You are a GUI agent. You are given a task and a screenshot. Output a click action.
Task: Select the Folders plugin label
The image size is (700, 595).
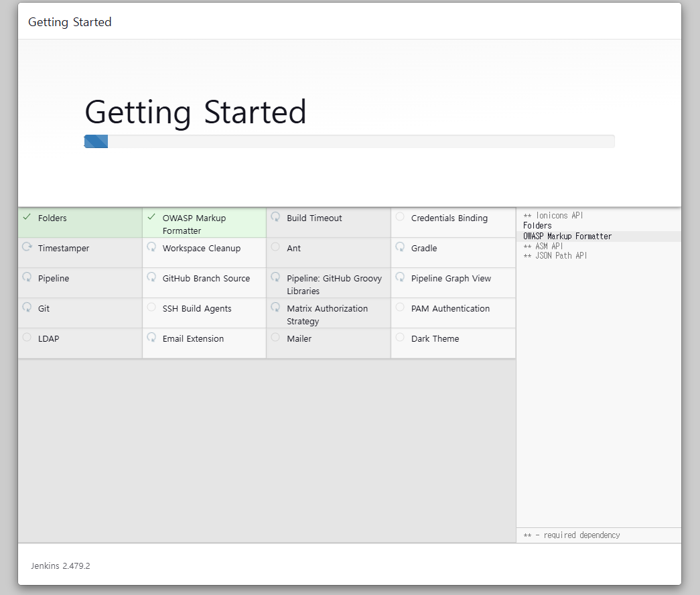[52, 218]
